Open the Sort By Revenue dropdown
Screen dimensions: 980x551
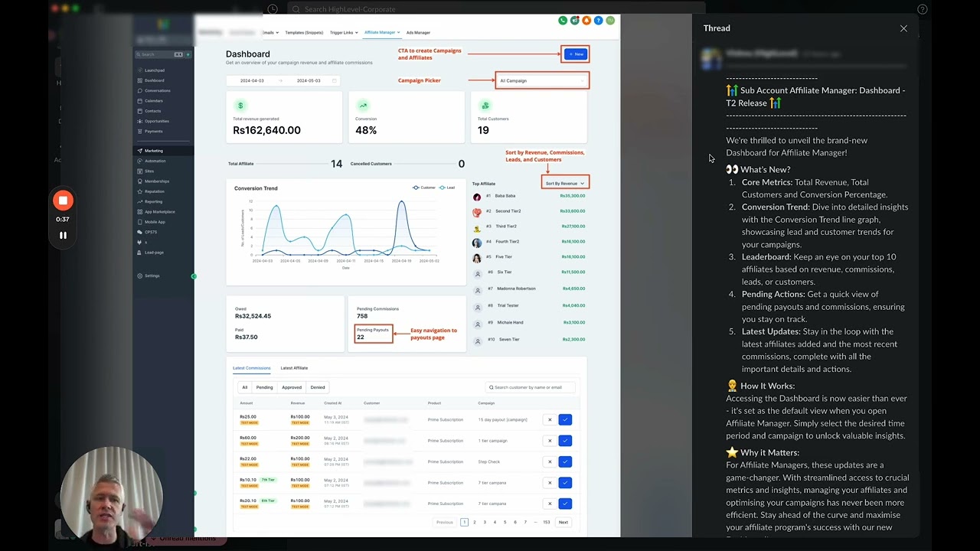(x=564, y=184)
